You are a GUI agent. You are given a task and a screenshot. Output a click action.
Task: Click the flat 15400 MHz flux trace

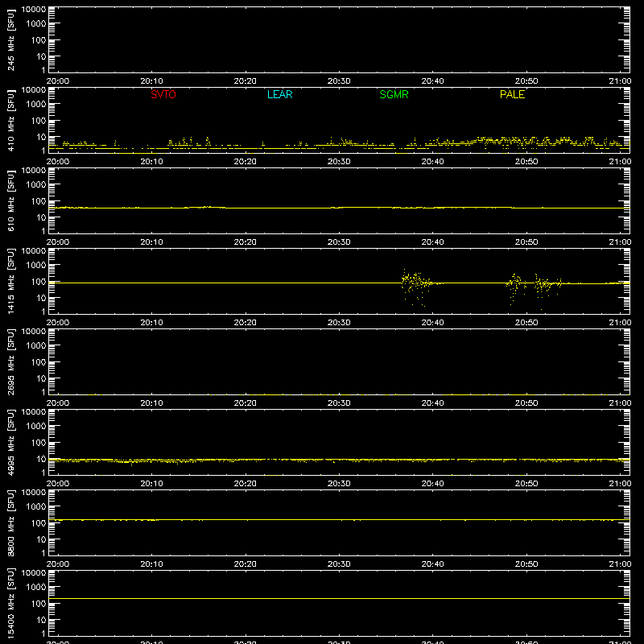coord(339,598)
